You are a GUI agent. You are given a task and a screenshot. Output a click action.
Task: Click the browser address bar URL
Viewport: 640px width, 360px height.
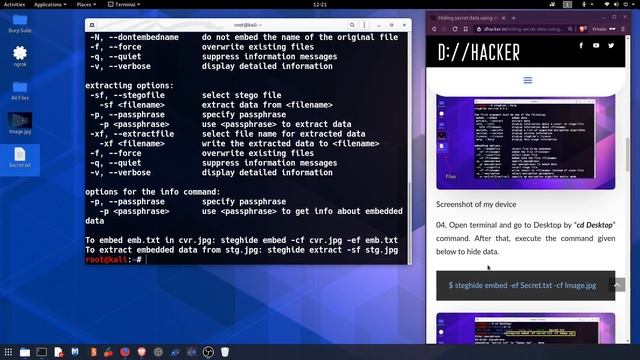click(523, 29)
